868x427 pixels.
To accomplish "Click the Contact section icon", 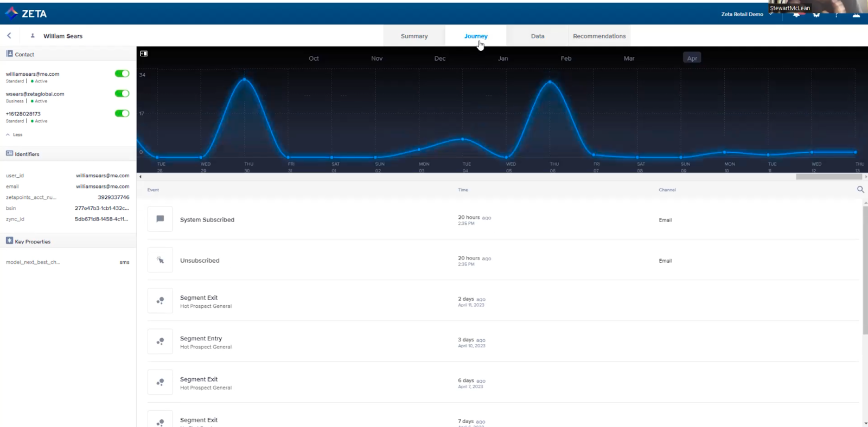I will click(9, 54).
